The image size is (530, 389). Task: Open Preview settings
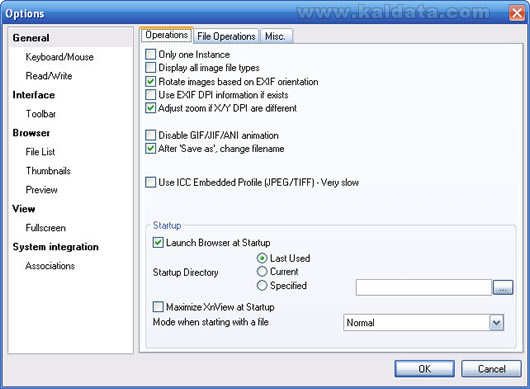click(x=42, y=190)
